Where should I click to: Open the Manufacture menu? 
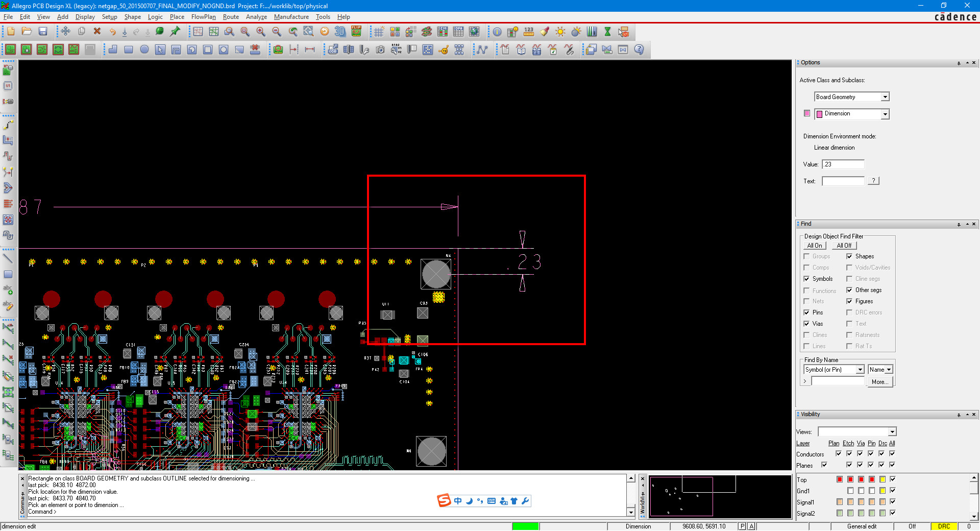click(x=291, y=17)
